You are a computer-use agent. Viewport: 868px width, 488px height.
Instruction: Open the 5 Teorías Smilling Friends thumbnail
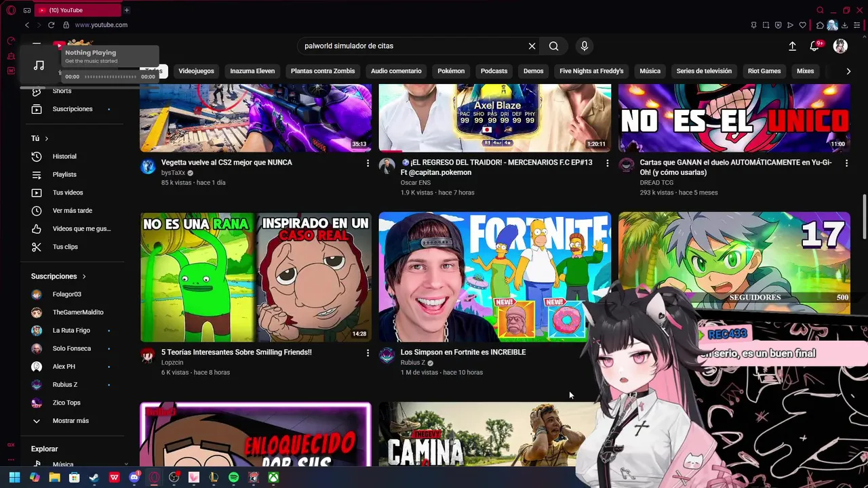click(256, 277)
